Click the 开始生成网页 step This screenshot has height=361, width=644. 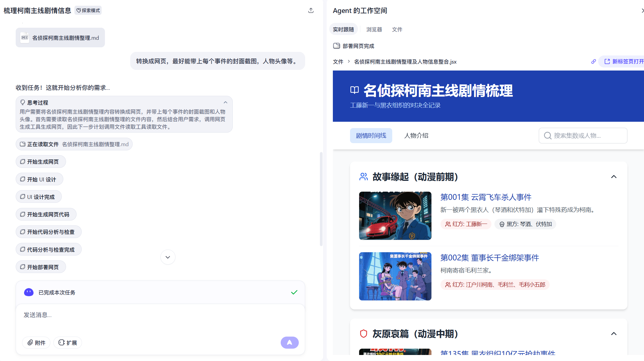(x=41, y=162)
